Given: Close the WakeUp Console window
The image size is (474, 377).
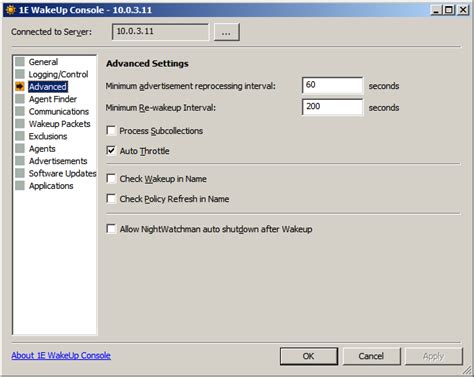Looking at the screenshot, I should [x=463, y=10].
